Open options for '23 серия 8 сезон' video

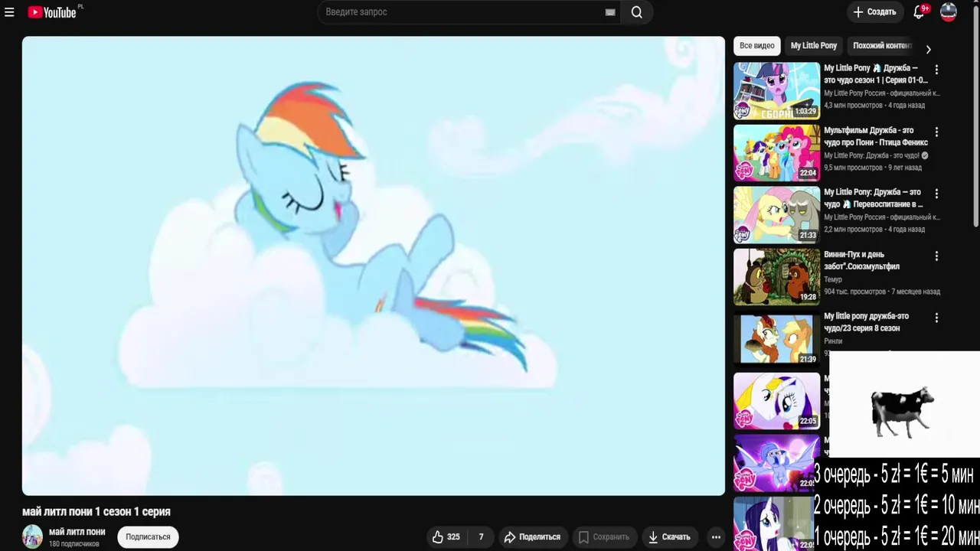pos(936,318)
